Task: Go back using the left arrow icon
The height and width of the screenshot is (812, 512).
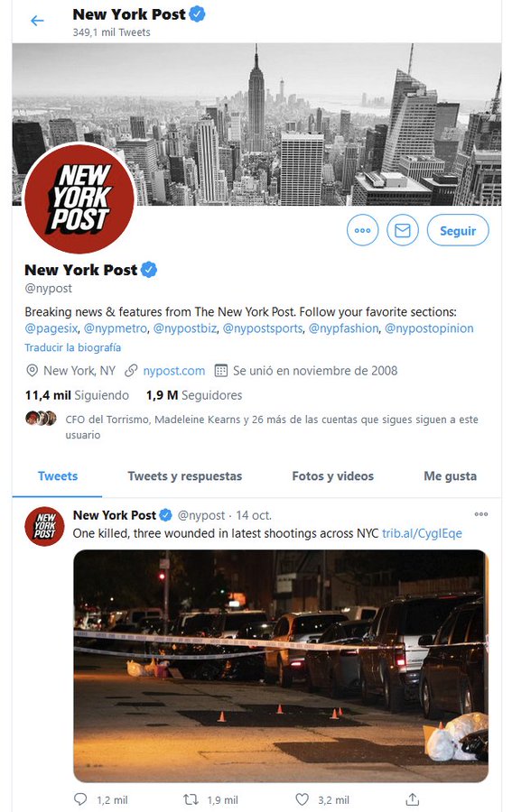Action: (x=37, y=21)
